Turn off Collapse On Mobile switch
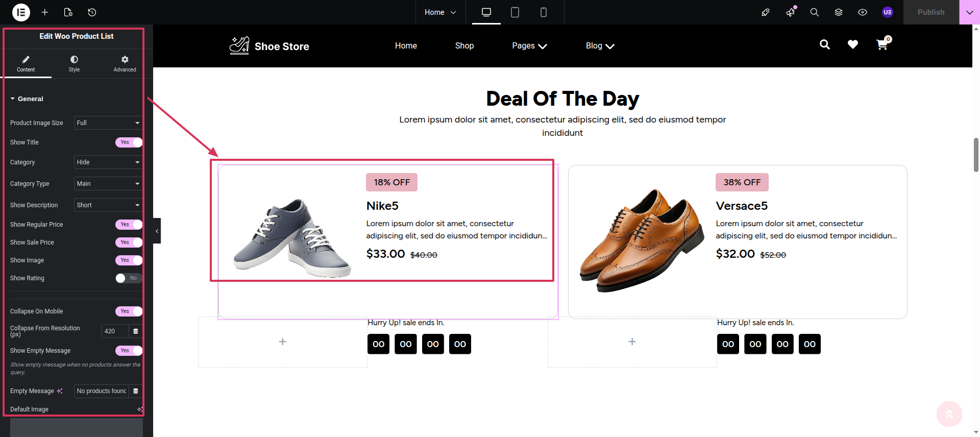This screenshot has width=980, height=437. 128,311
